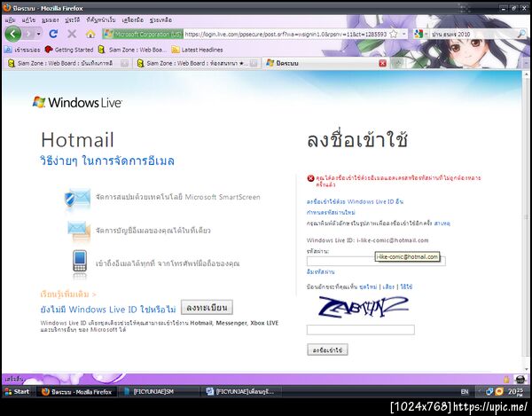Go to the Home page icon
532x416 pixels.
(x=90, y=34)
